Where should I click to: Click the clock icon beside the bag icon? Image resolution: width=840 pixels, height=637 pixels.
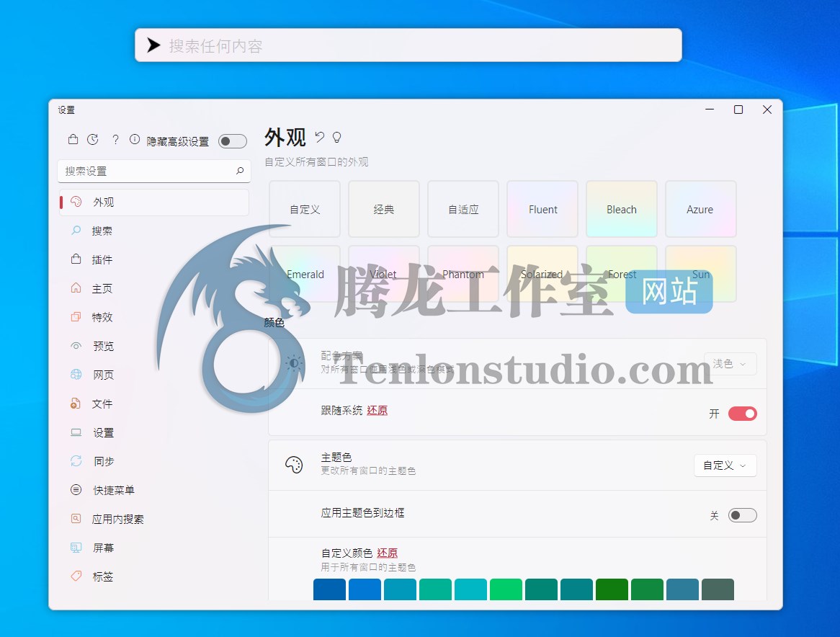click(x=93, y=140)
